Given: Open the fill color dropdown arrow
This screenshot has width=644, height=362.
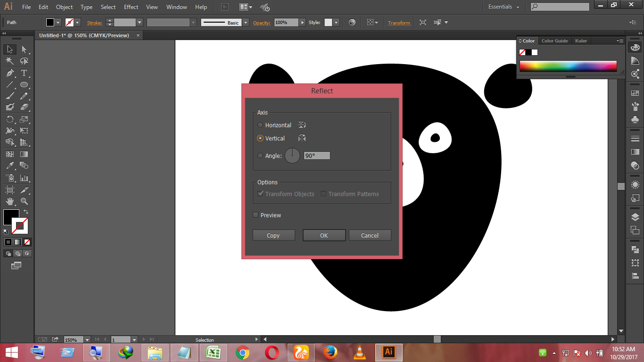Looking at the screenshot, I should [58, 23].
